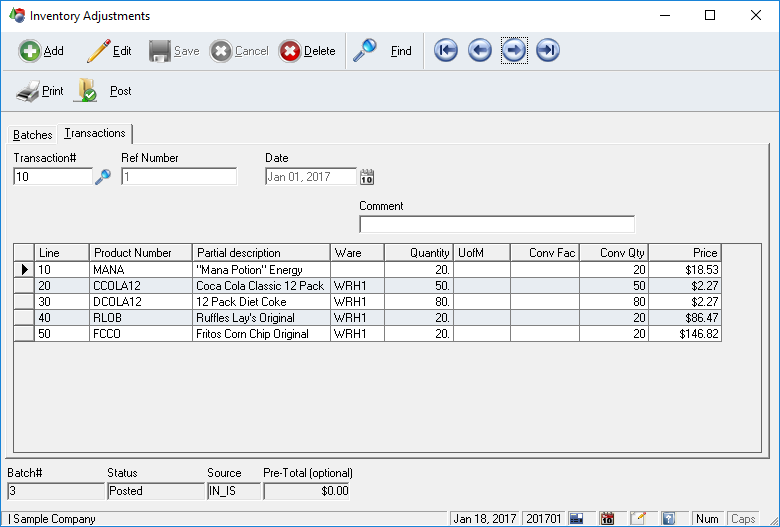Click the status bar calendar icon
Viewport: 780px width, 527px height.
coord(607,519)
